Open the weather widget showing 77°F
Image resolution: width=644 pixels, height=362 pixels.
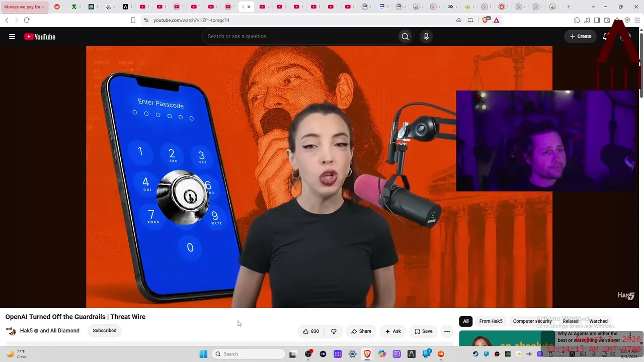(16, 354)
